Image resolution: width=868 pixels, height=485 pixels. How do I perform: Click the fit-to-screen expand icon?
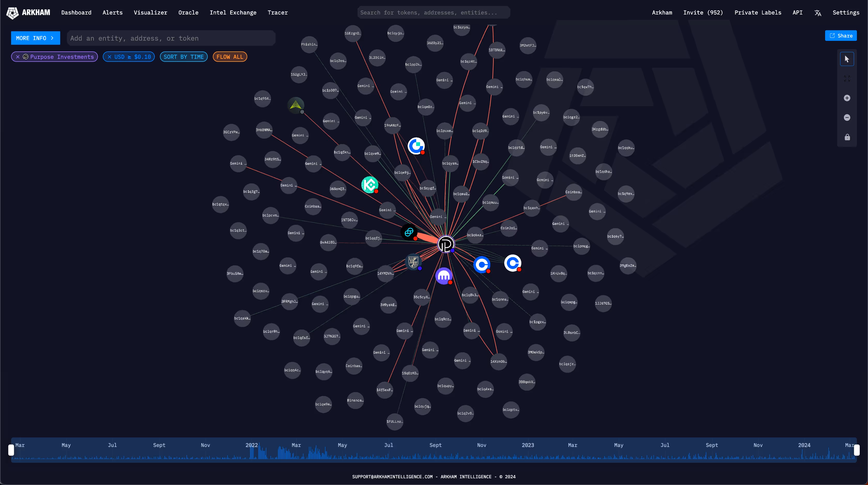[x=847, y=79]
